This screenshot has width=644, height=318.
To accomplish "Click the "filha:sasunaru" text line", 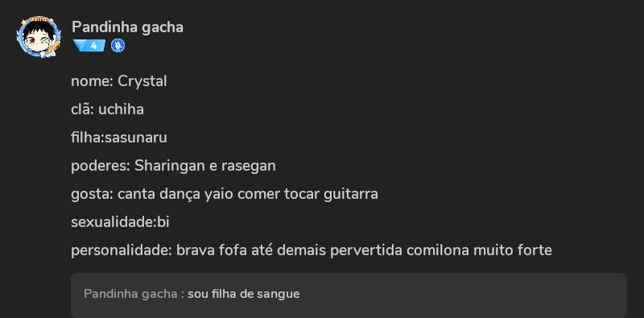I will (x=119, y=138).
